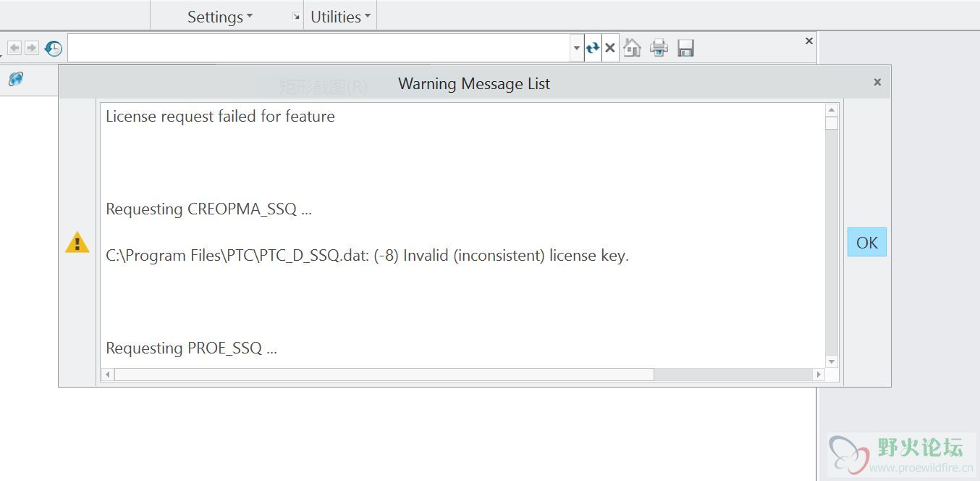Go to the browser home page
The height and width of the screenshot is (481, 980).
[633, 48]
